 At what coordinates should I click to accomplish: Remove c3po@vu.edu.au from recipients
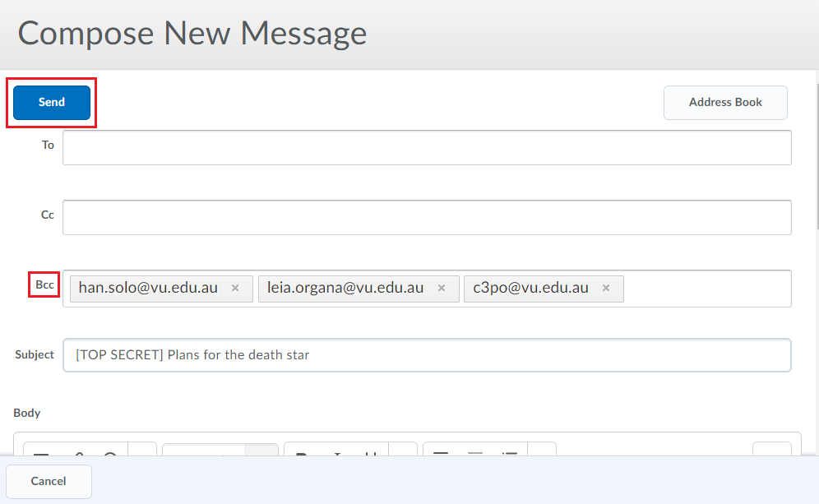tap(606, 288)
